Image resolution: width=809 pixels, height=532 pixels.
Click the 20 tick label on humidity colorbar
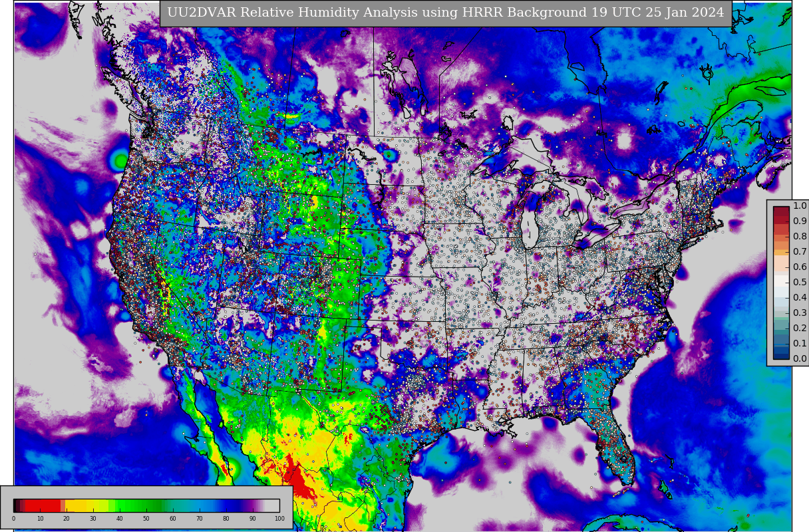[67, 519]
